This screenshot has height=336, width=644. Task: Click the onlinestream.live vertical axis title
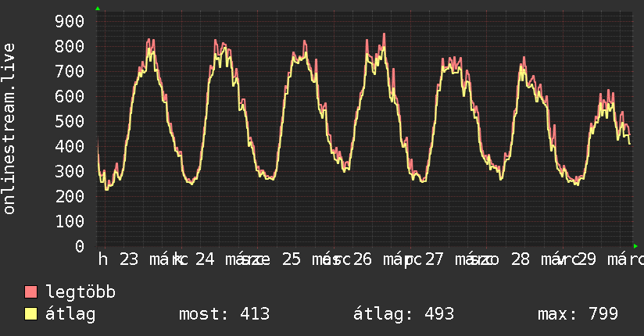[9, 129]
